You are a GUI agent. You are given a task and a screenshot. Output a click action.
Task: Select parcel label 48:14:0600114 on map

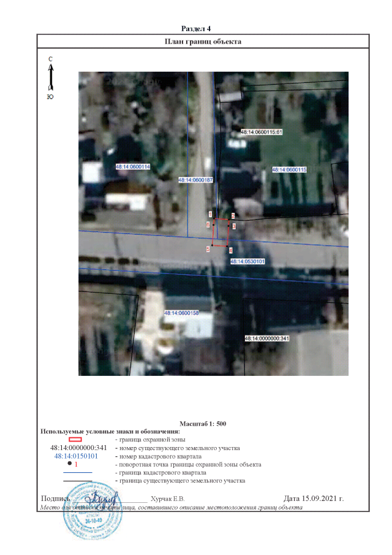(133, 167)
